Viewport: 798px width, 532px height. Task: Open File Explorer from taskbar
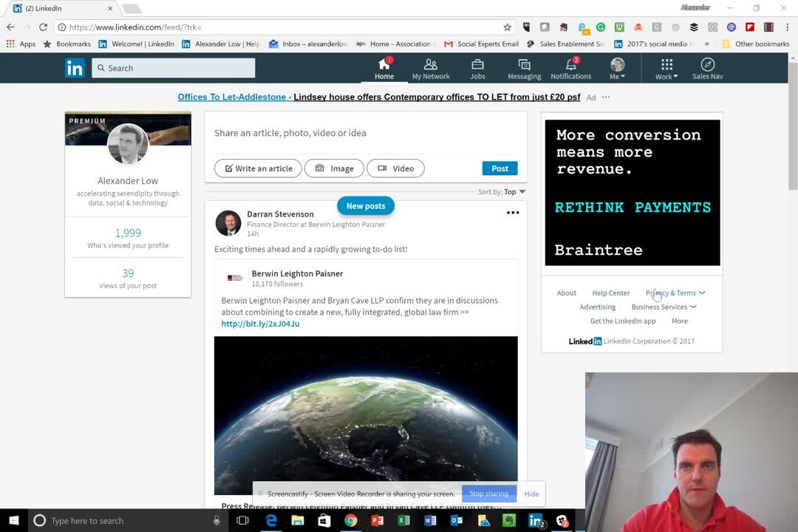tap(297, 520)
